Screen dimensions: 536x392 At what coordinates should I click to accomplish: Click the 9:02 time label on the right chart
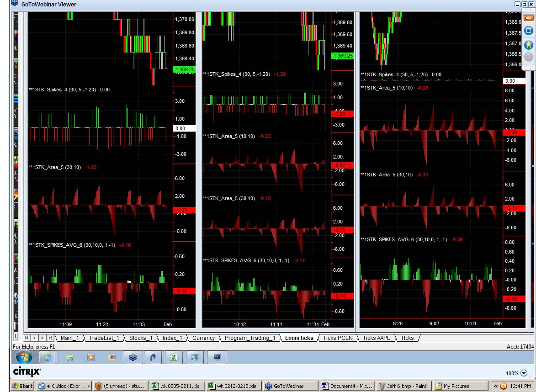434,323
